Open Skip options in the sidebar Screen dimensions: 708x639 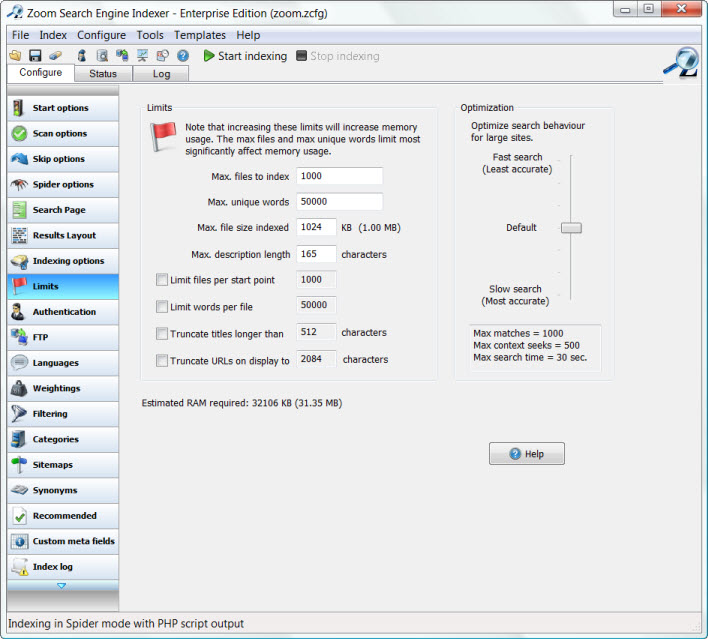[63, 159]
